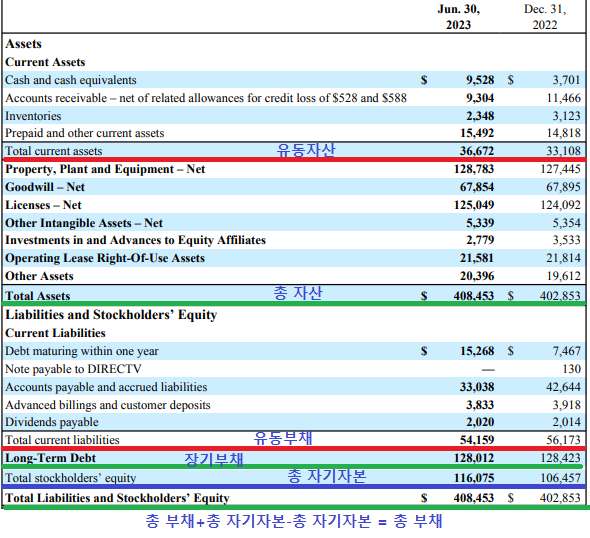This screenshot has width=590, height=538.
Task: Select the 125,049 licenses value
Action: pyautogui.click(x=474, y=205)
